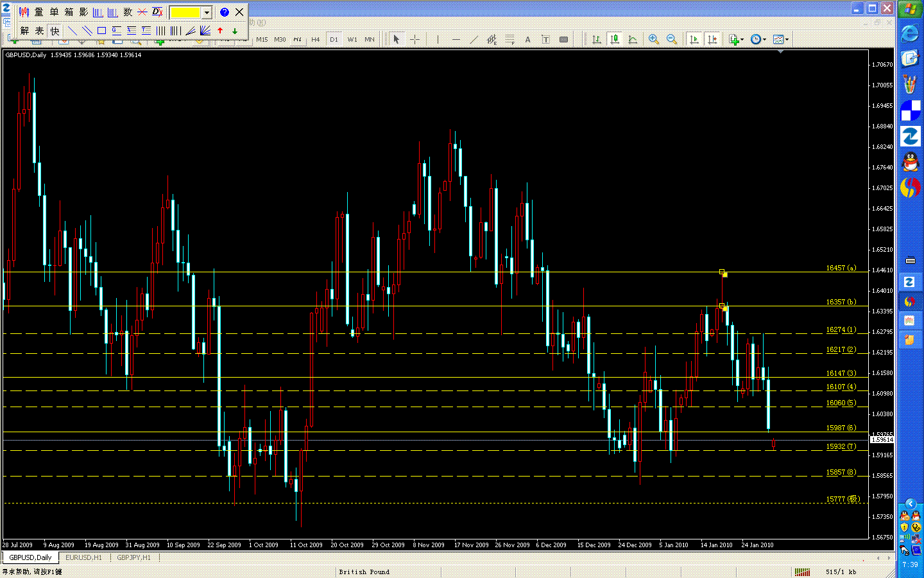
Task: Select the blue rectangle drawing tool
Action: (x=101, y=31)
